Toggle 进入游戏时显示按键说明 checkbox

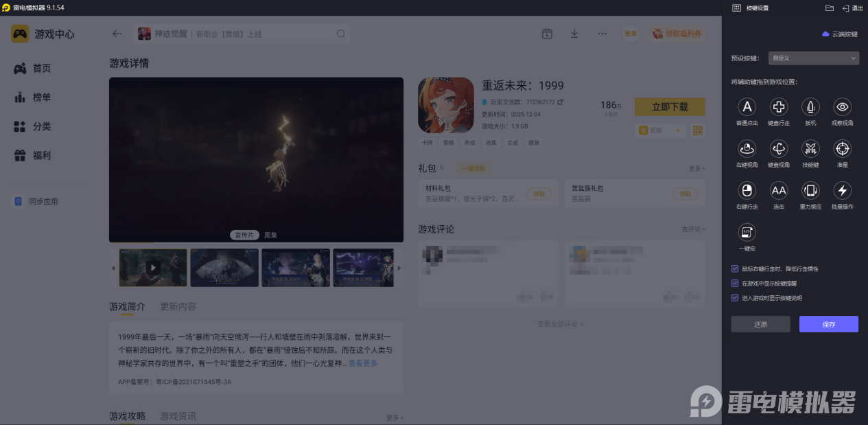(x=734, y=297)
